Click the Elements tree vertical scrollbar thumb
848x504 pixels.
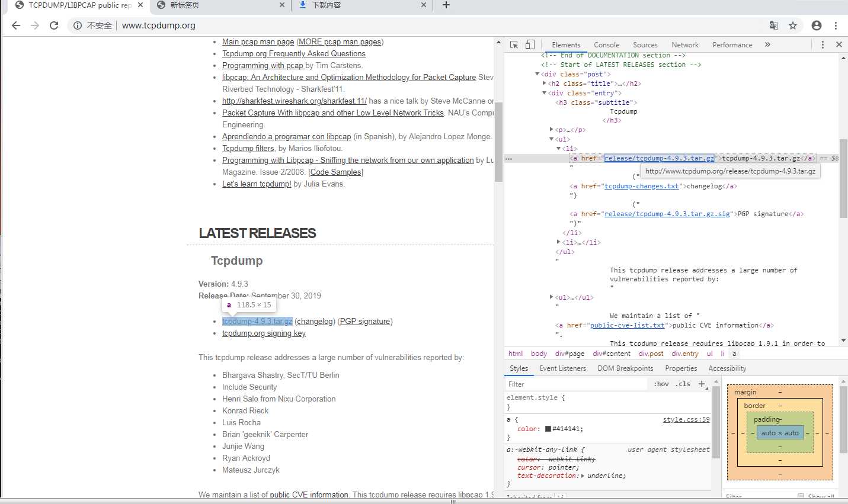click(x=843, y=179)
